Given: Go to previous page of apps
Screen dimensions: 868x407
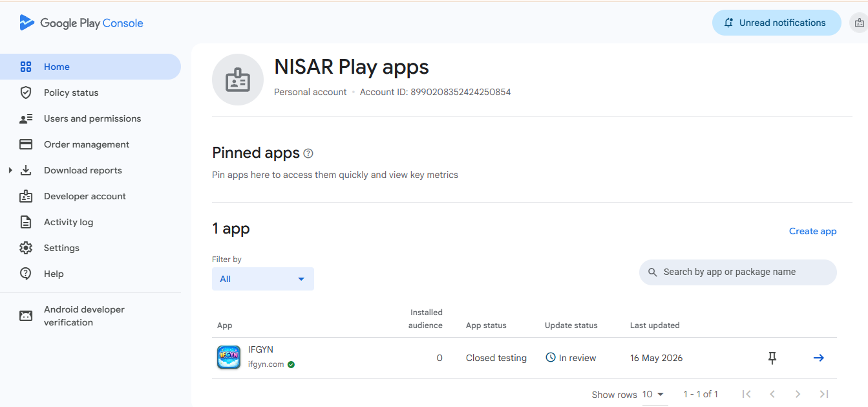Looking at the screenshot, I should coord(772,394).
